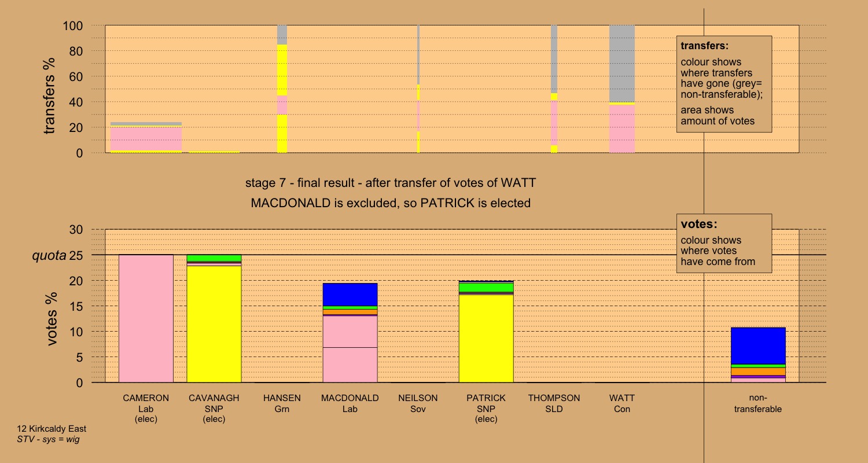868x463 pixels.
Task: Click the WATT Con candidate label
Action: point(621,403)
